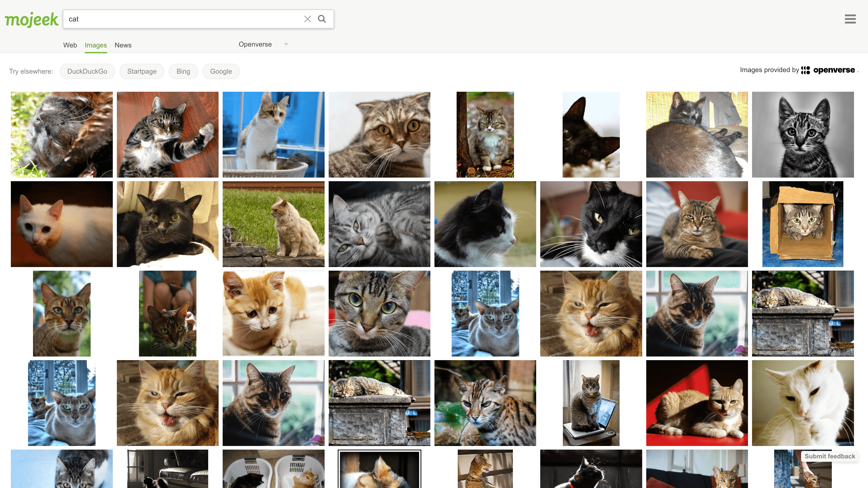Open the hamburger menu
The height and width of the screenshot is (488, 868).
tap(850, 19)
